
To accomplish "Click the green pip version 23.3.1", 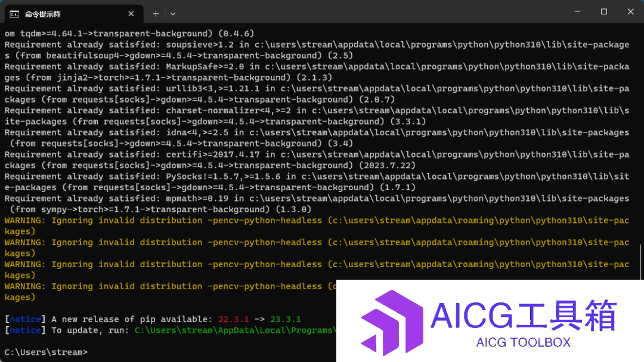I will [x=286, y=319].
